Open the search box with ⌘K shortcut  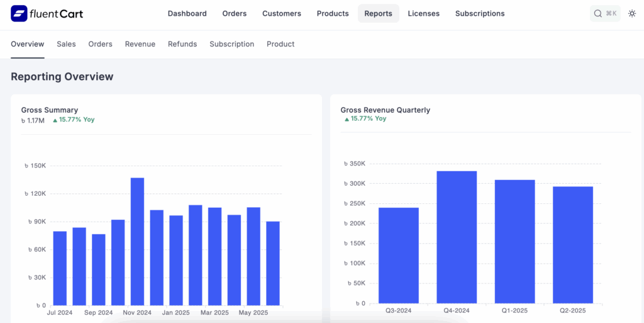point(605,13)
